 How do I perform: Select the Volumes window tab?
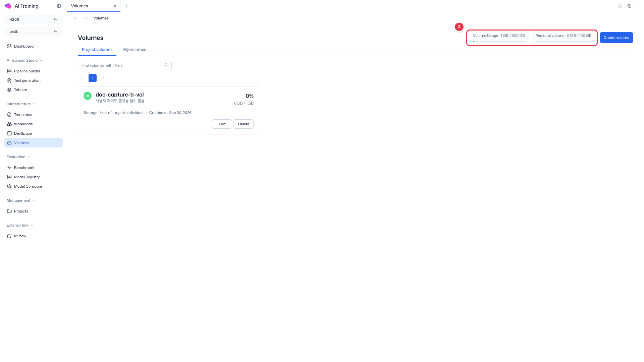click(x=94, y=6)
